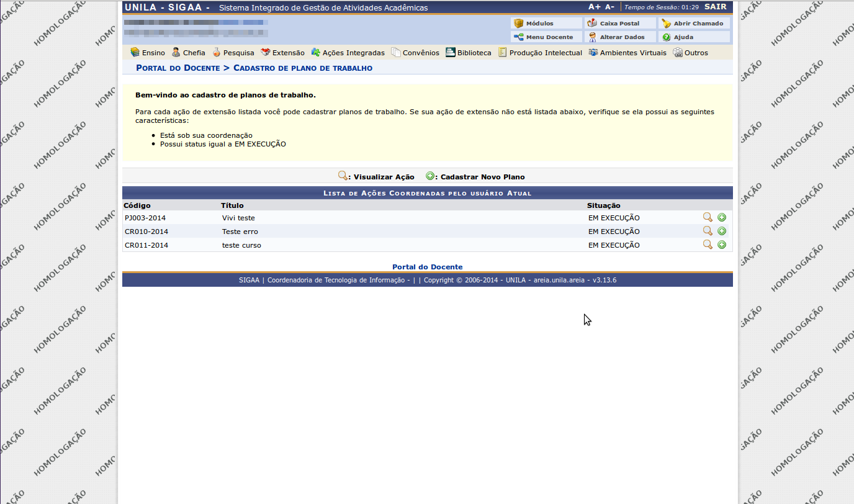
Task: Click the Caixa Postal mailbox icon
Action: point(592,23)
